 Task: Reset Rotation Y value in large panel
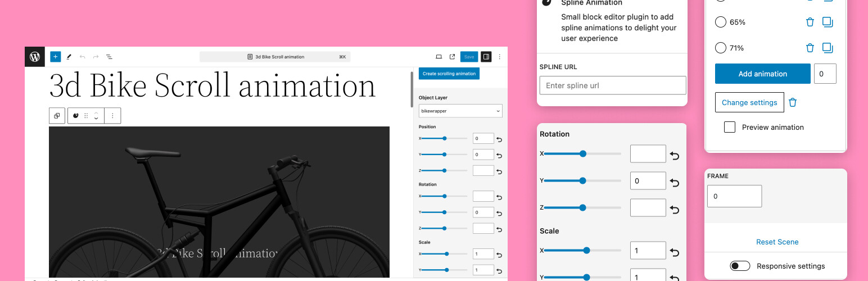[x=675, y=182]
